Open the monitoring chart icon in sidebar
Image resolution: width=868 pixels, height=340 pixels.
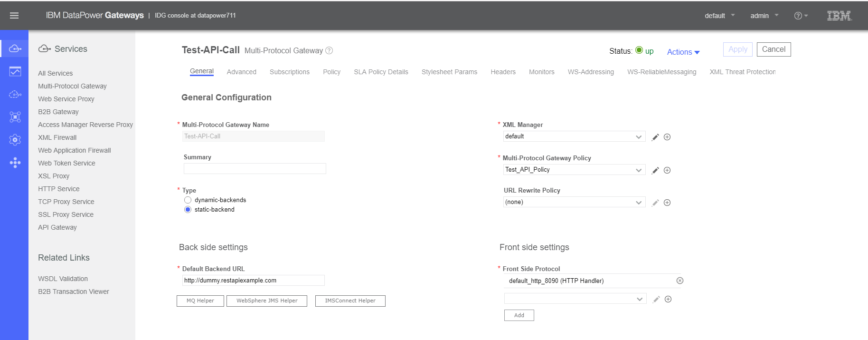pyautogui.click(x=15, y=71)
